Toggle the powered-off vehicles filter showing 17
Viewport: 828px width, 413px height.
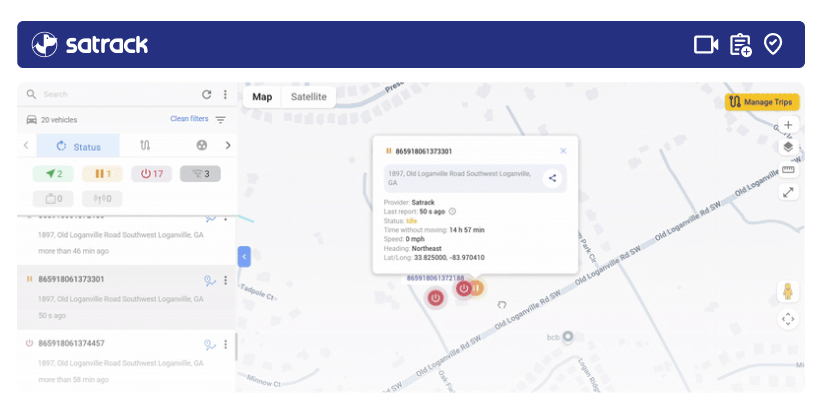pos(151,174)
